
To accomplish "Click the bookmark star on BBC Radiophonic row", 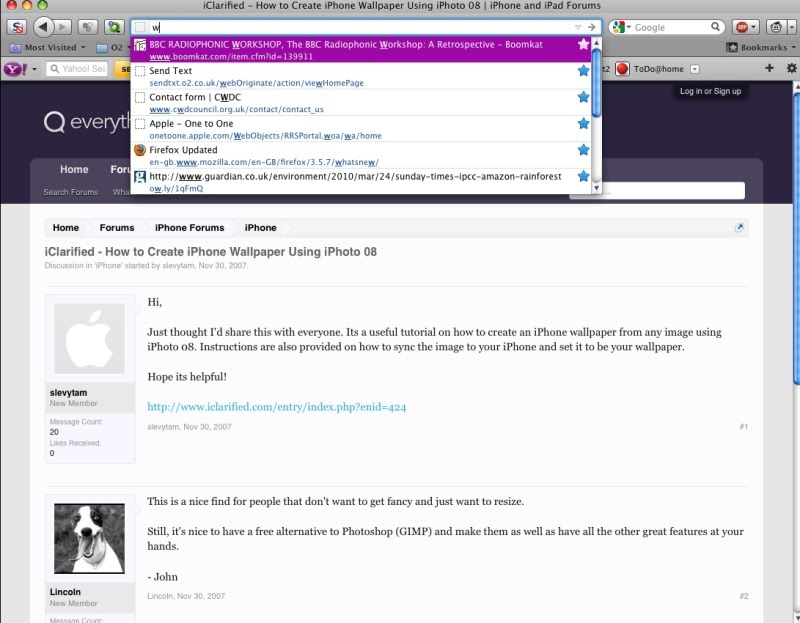I will coord(583,44).
